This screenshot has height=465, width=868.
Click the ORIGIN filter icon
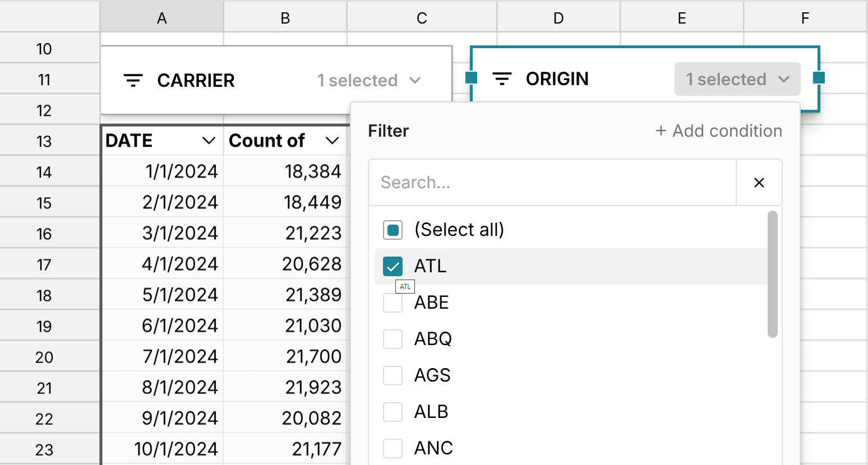click(x=502, y=79)
